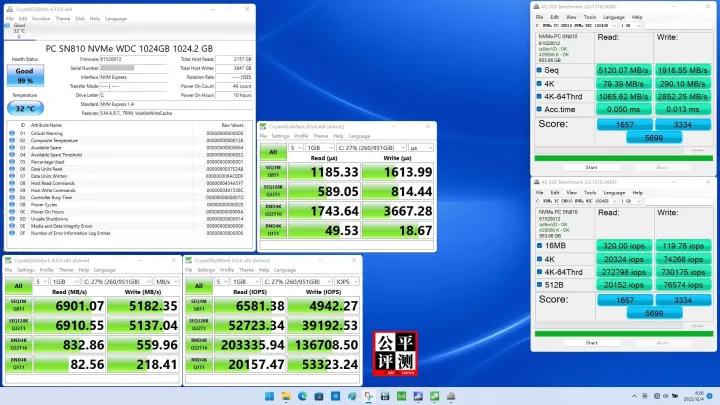Open the Function menu in CrystalDiskInfo

coord(41,18)
